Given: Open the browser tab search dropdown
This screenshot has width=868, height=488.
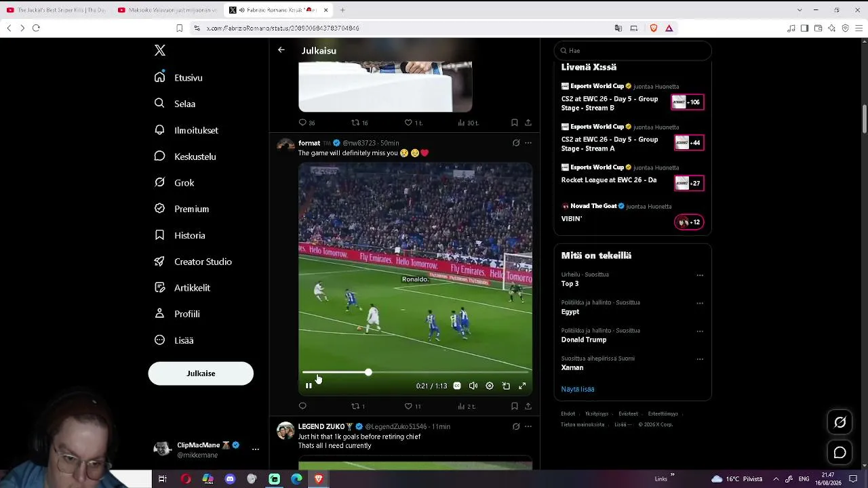Looking at the screenshot, I should 800,10.
